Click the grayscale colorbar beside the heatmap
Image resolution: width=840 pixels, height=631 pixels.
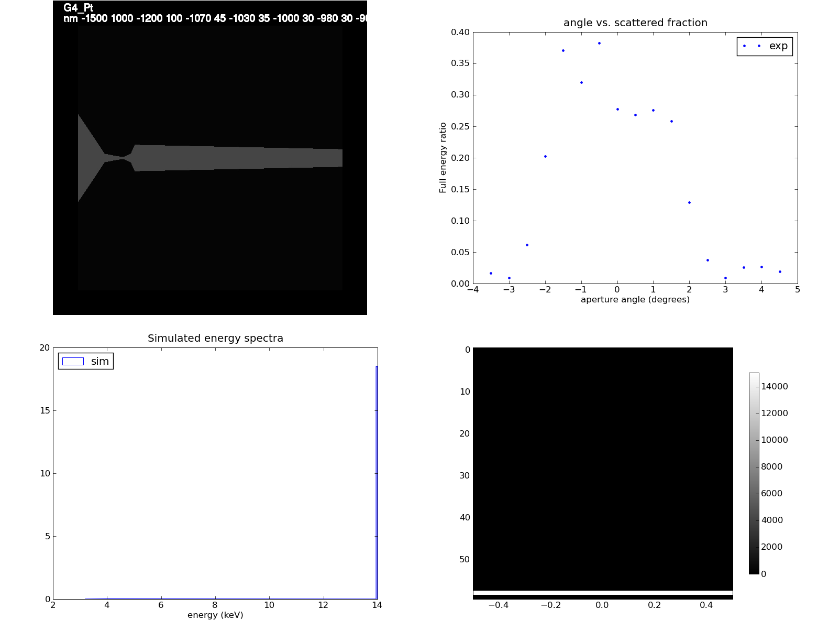click(x=754, y=473)
